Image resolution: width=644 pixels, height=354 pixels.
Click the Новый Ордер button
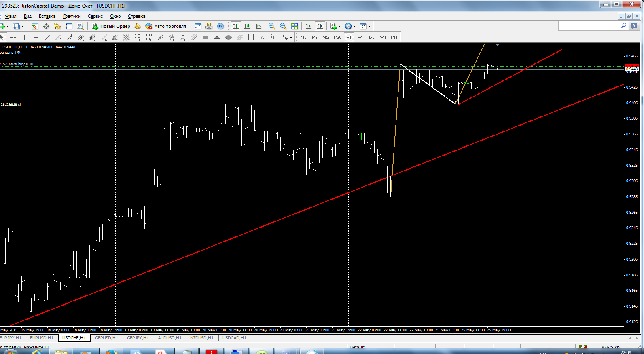pyautogui.click(x=111, y=26)
